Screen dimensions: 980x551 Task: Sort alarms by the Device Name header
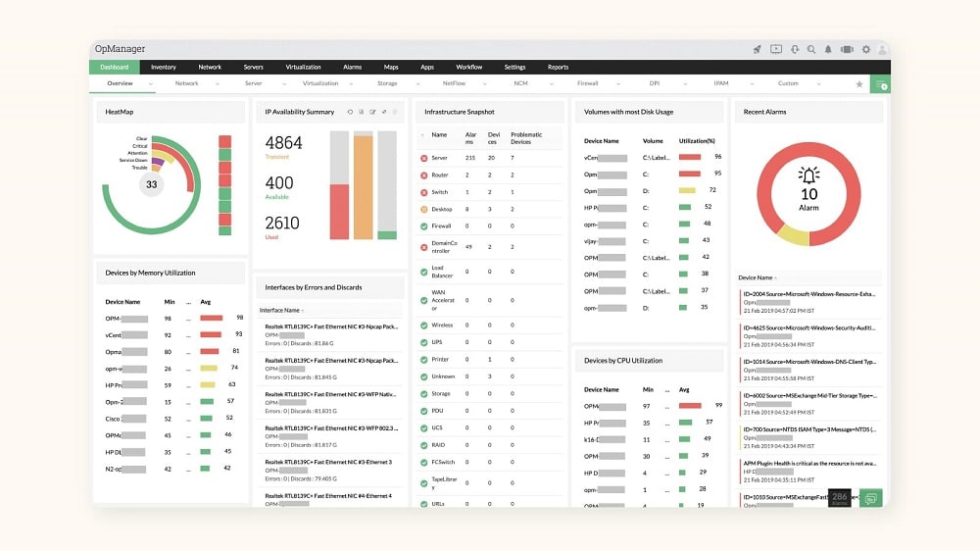pos(756,277)
